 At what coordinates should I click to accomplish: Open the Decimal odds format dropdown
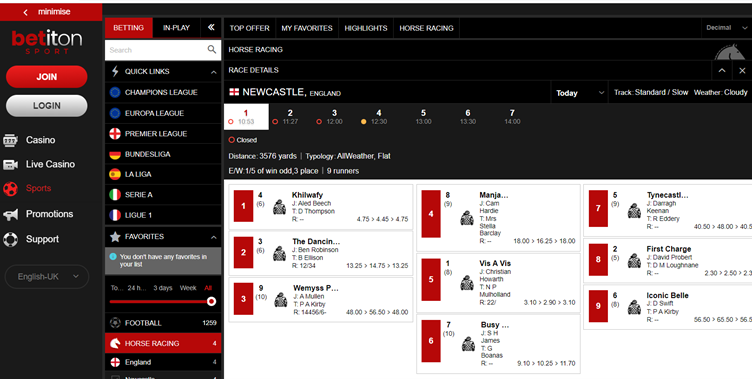point(727,28)
